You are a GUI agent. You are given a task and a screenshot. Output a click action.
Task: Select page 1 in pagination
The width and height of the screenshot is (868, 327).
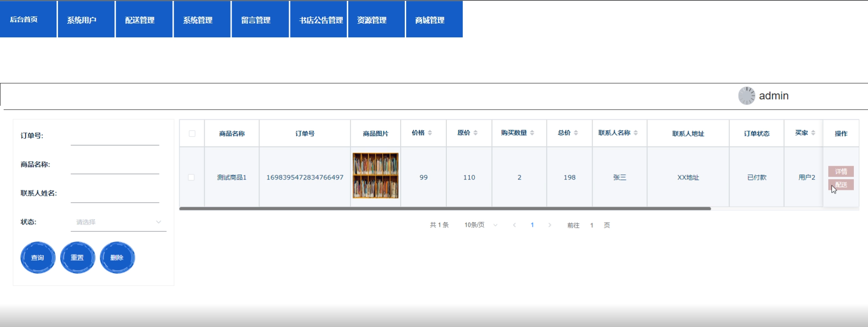click(x=532, y=225)
